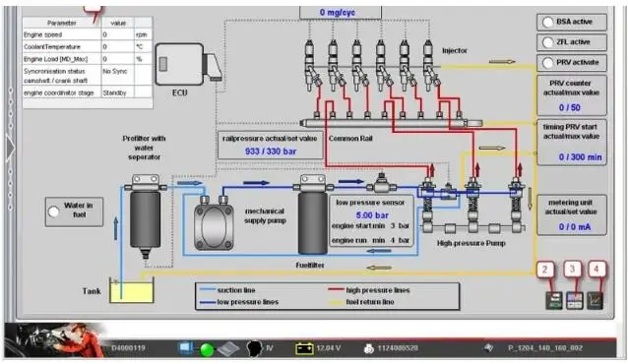Toggle the ZFL active indicator
628x364 pixels.
click(547, 42)
